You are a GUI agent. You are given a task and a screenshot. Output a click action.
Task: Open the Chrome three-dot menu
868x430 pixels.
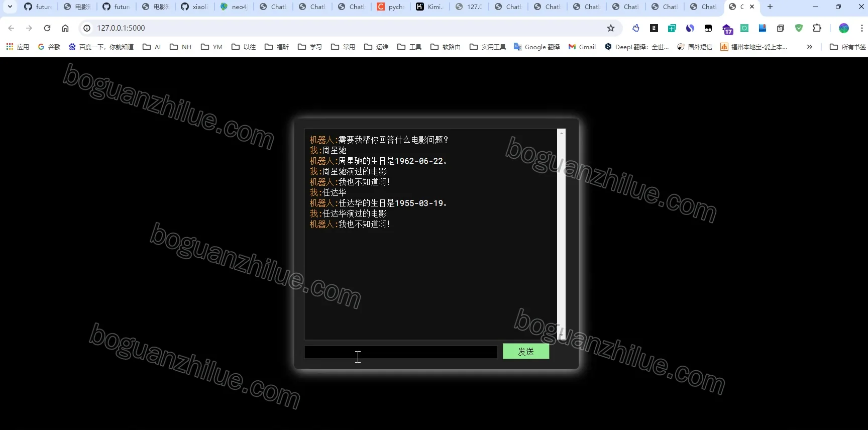(862, 28)
